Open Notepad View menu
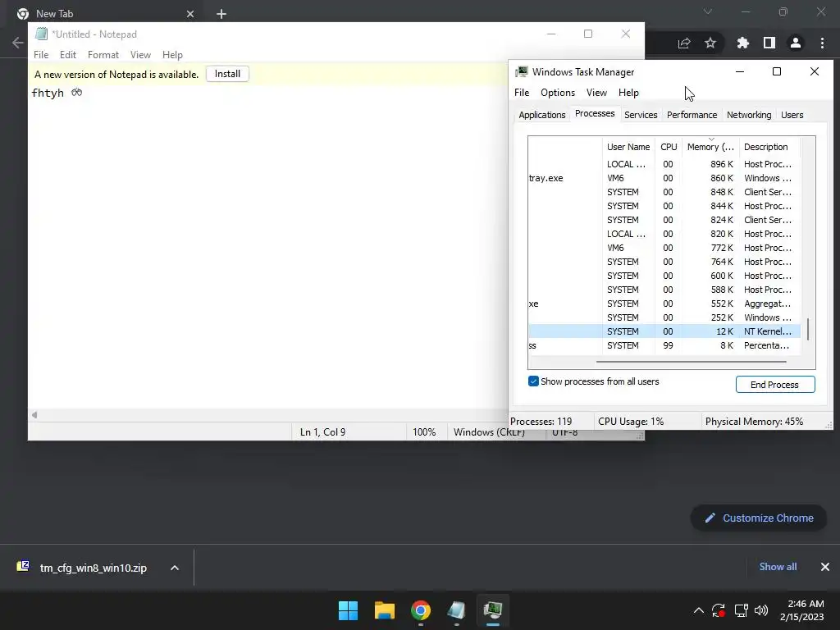This screenshot has height=630, width=840. (x=140, y=55)
